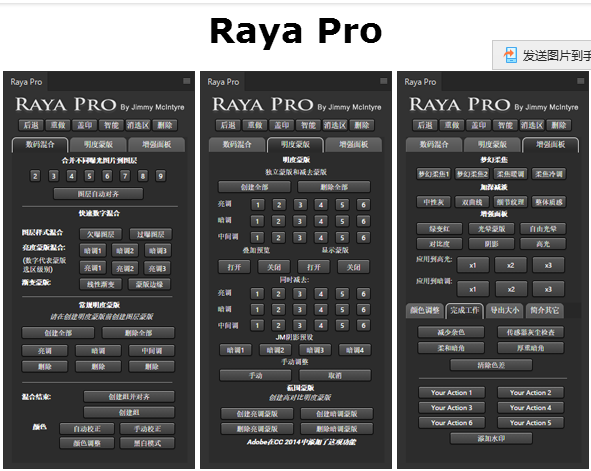This screenshot has height=471, width=591.
Task: Click the 线性渐变 gradient mask button
Action: [101, 284]
